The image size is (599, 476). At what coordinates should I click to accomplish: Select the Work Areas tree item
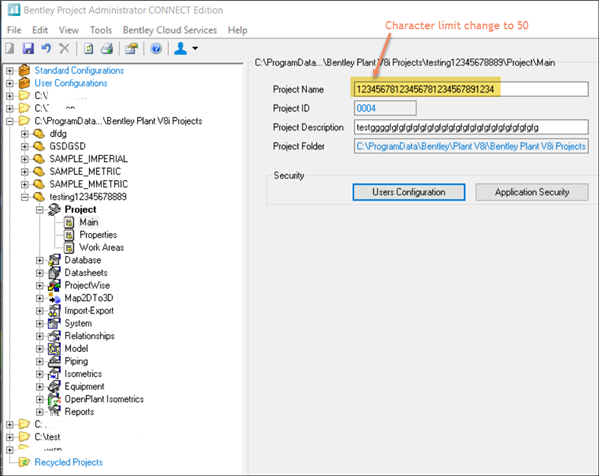pyautogui.click(x=102, y=248)
